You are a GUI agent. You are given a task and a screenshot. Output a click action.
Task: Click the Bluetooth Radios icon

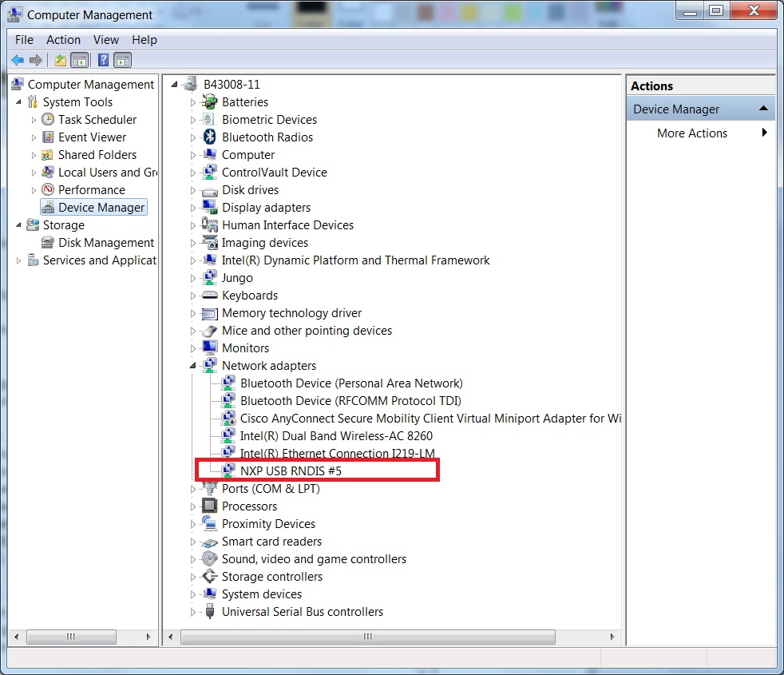point(210,137)
